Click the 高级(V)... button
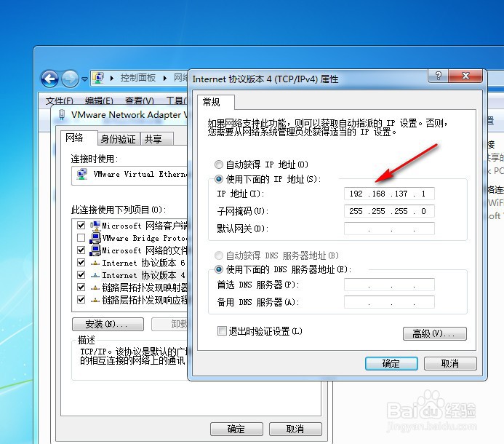 435,333
